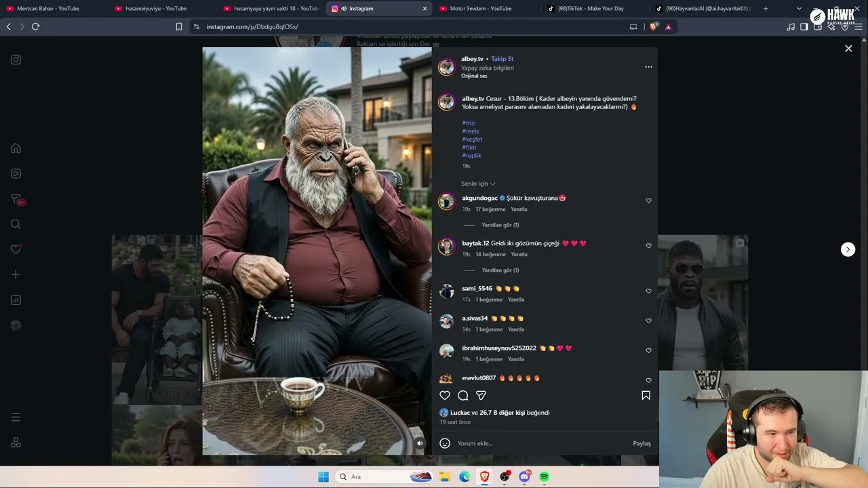This screenshot has width=868, height=488.
Task: Like akgundogac's comment
Action: click(x=648, y=201)
